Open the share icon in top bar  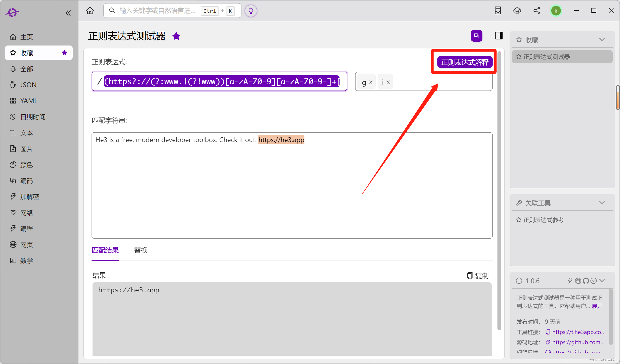536,11
